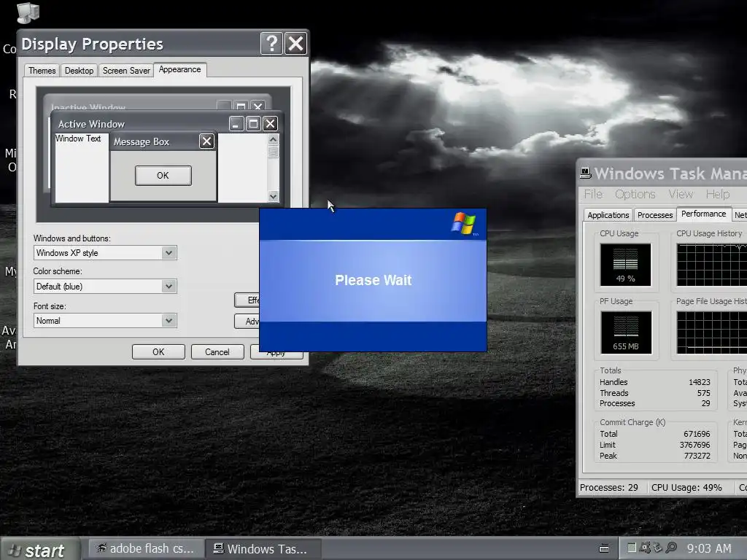Click the Please Wait text

373,280
